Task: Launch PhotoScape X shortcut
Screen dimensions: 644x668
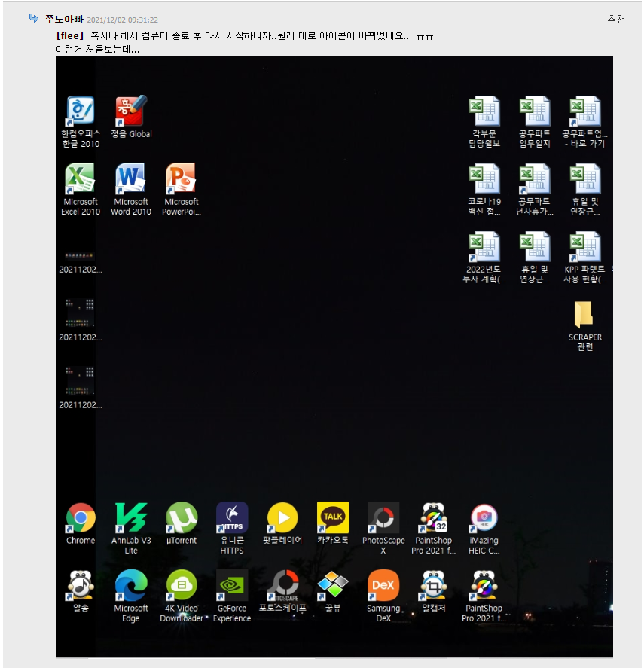Action: 383,528
